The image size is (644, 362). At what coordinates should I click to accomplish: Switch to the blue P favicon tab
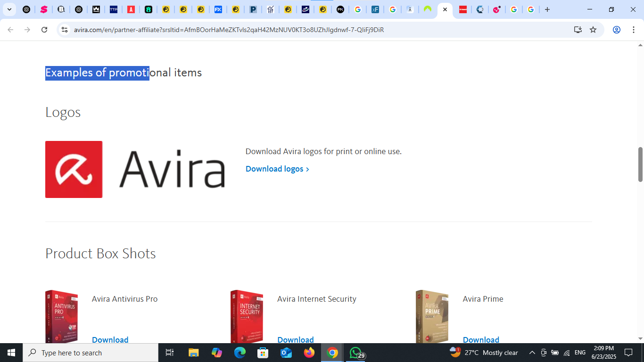click(x=253, y=9)
